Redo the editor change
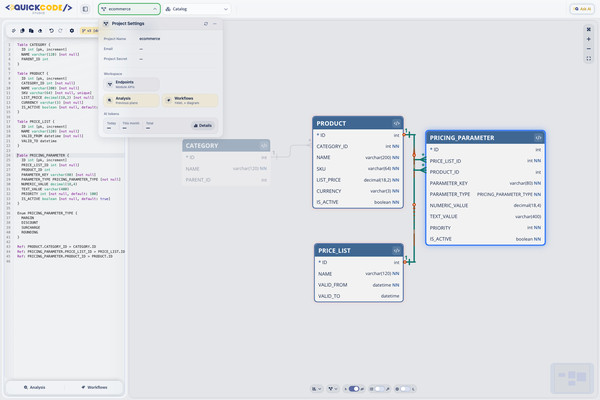600x400 pixels. [60, 31]
